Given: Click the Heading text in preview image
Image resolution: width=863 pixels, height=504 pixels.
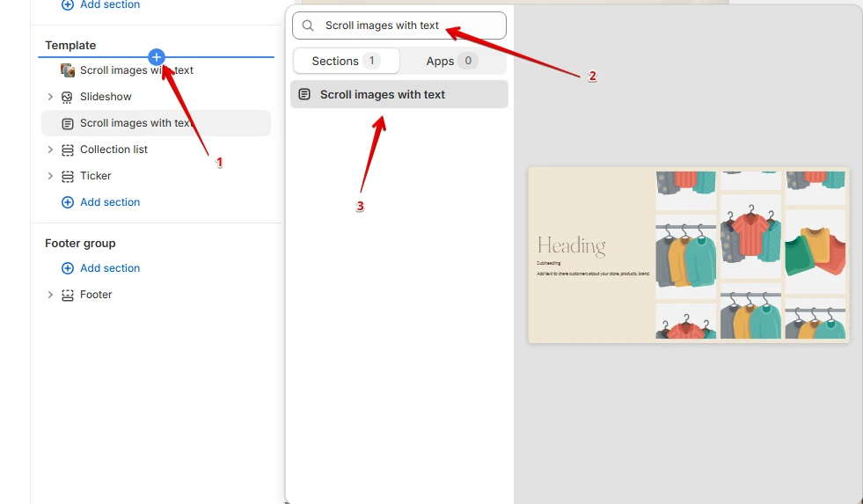Looking at the screenshot, I should tap(571, 246).
